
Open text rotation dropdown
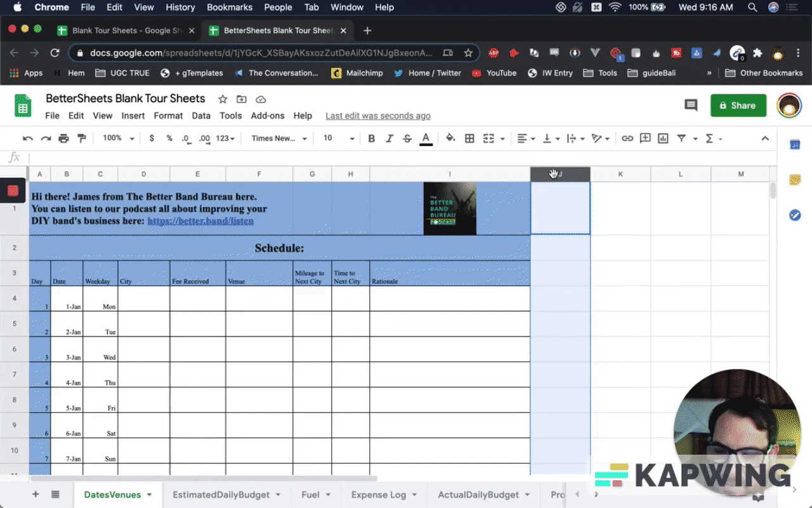pos(600,138)
